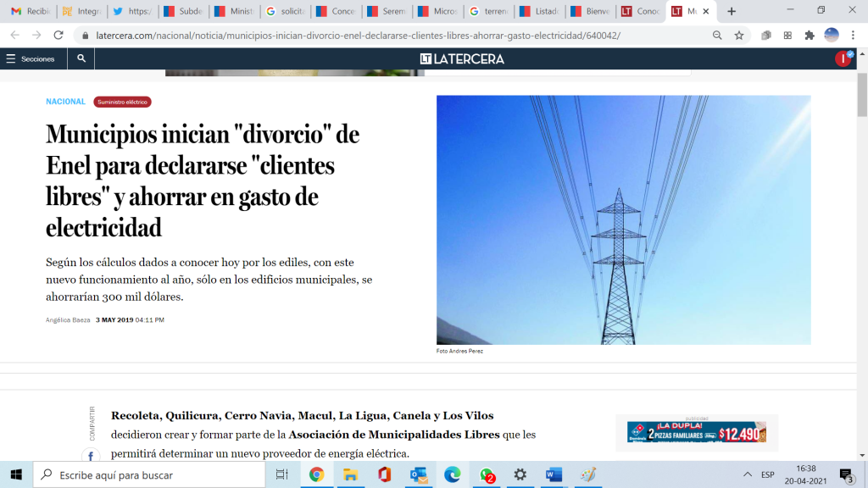View site security padlock info
Image resolution: width=868 pixels, height=488 pixels.
pyautogui.click(x=85, y=36)
